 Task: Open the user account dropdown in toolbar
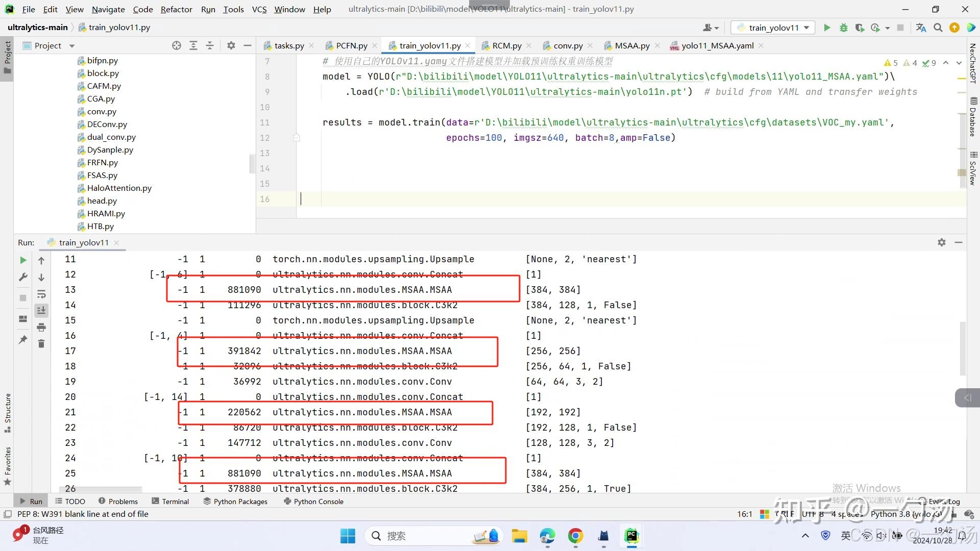(x=710, y=28)
